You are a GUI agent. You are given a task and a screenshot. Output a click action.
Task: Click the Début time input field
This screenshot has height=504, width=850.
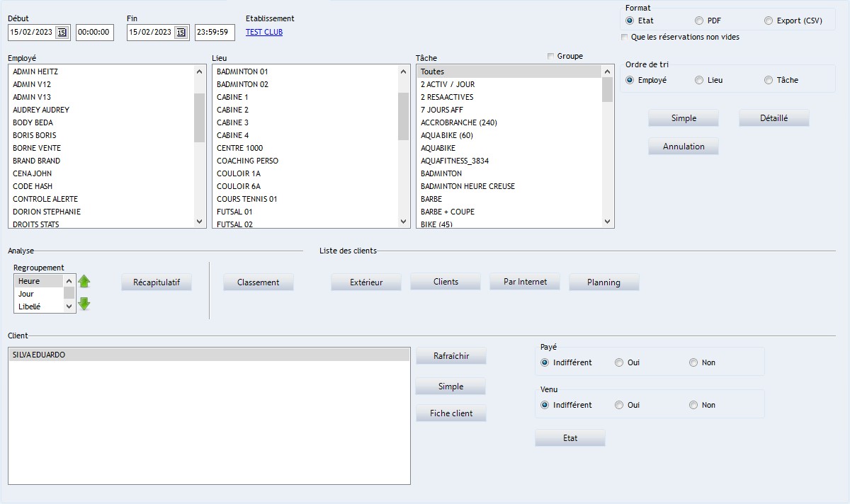[x=94, y=32]
